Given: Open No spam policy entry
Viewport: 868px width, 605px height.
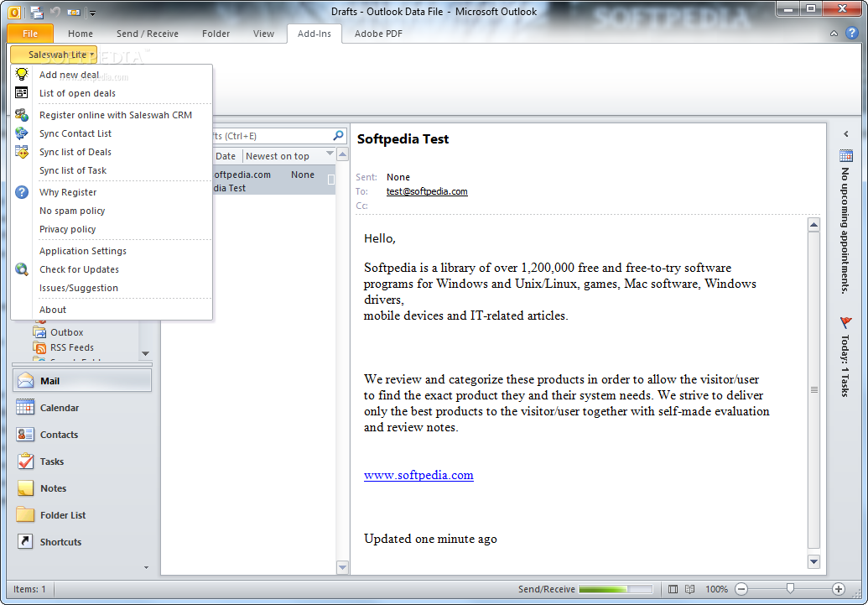Looking at the screenshot, I should click(112, 211).
